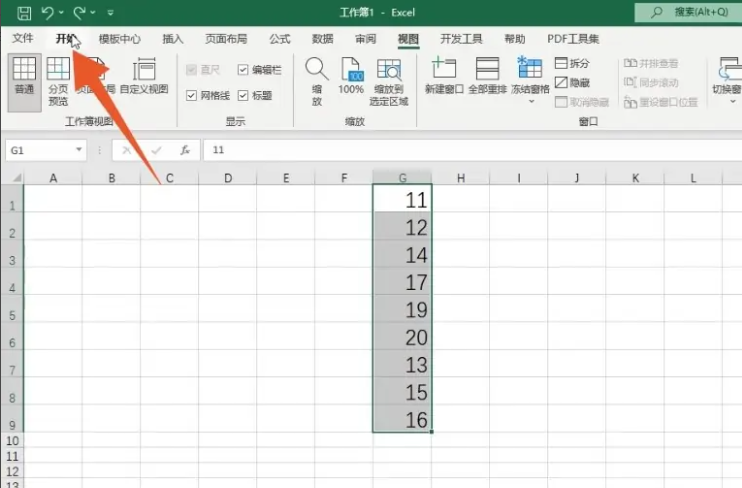Select the 视图 tab
The width and height of the screenshot is (742, 488).
coord(408,39)
